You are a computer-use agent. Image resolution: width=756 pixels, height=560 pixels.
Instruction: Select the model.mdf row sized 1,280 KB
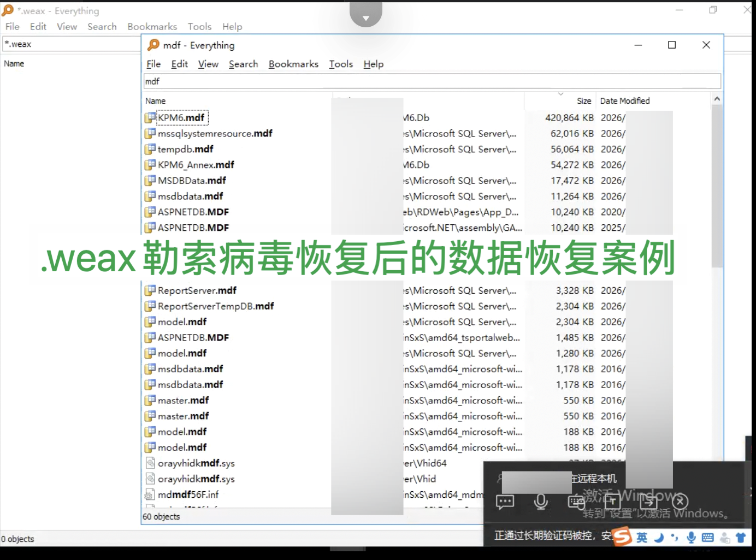pyautogui.click(x=427, y=353)
